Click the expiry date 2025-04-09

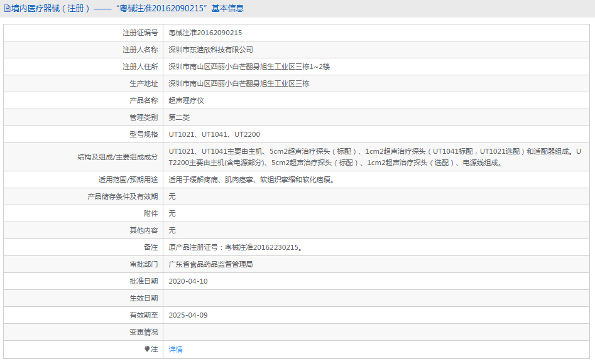pos(188,315)
